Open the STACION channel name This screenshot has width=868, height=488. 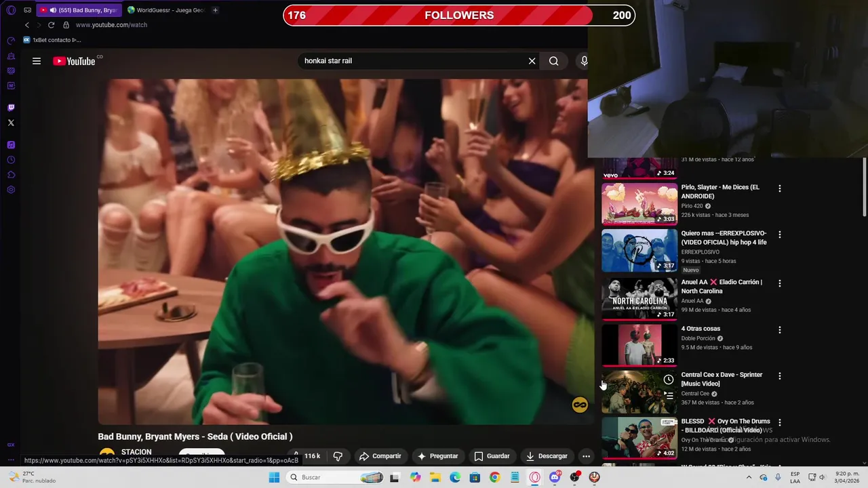[x=136, y=452]
